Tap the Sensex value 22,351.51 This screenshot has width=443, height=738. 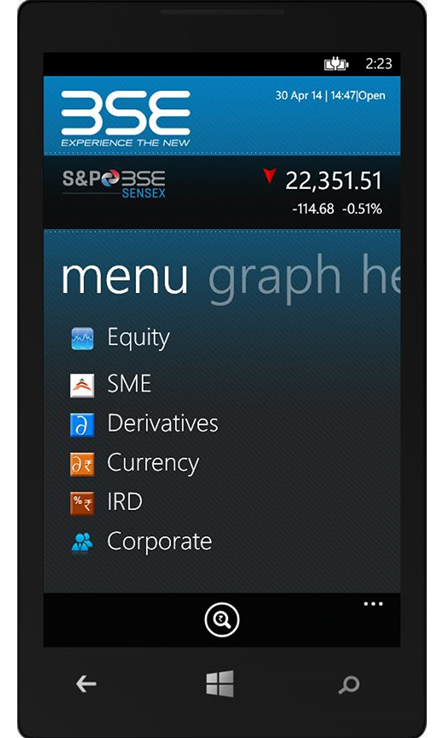click(333, 181)
